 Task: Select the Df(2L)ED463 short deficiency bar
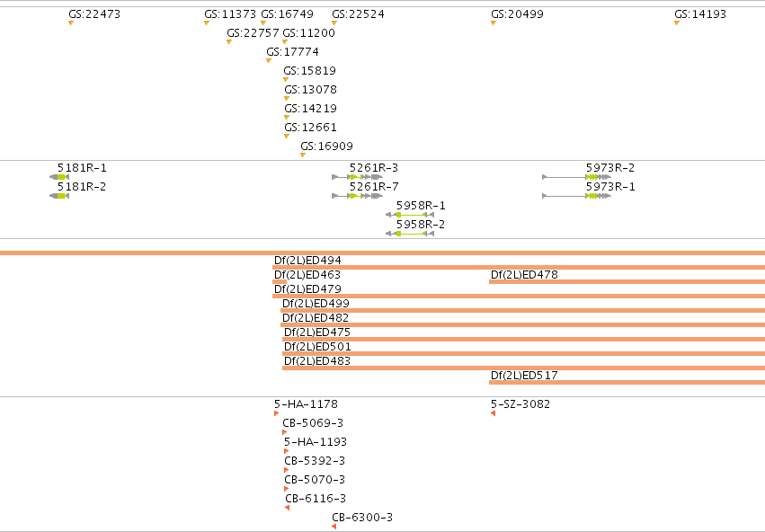[x=280, y=282]
